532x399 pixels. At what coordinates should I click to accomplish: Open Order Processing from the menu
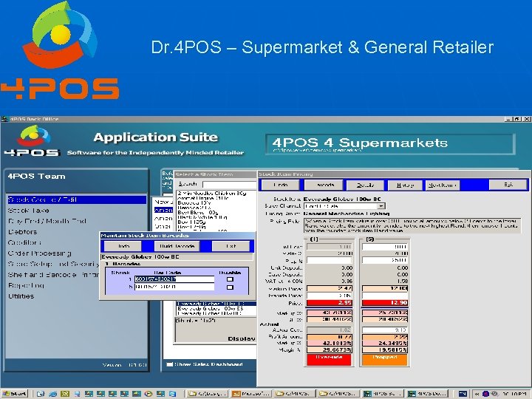tap(39, 253)
